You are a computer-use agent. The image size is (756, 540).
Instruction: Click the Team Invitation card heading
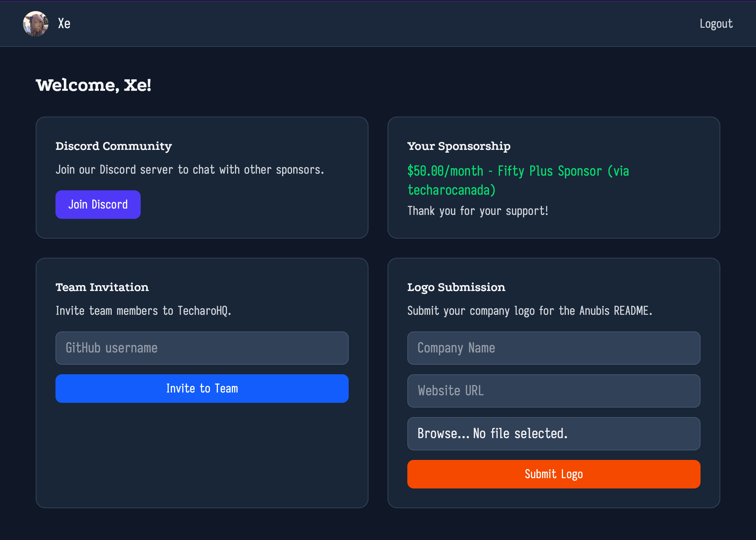click(102, 287)
